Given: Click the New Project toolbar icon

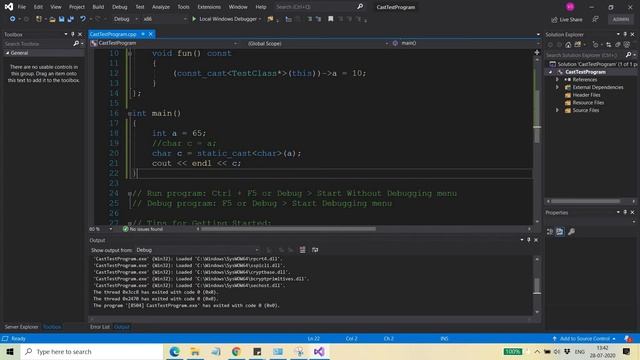Looking at the screenshot, I should (x=39, y=19).
